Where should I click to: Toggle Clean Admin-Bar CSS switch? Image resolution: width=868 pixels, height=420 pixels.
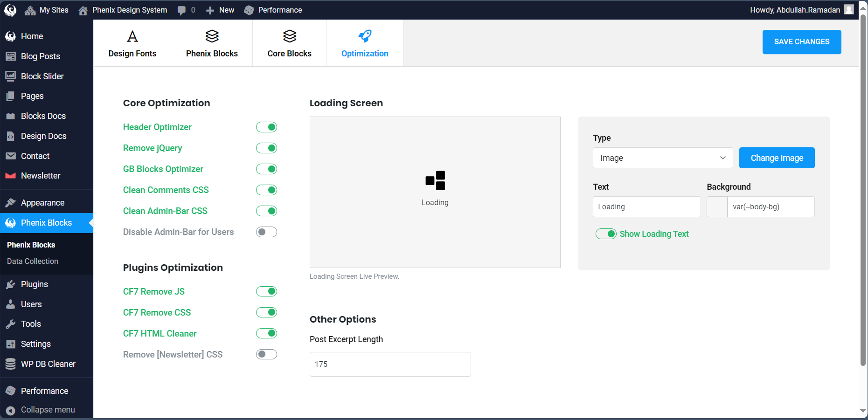(x=266, y=211)
